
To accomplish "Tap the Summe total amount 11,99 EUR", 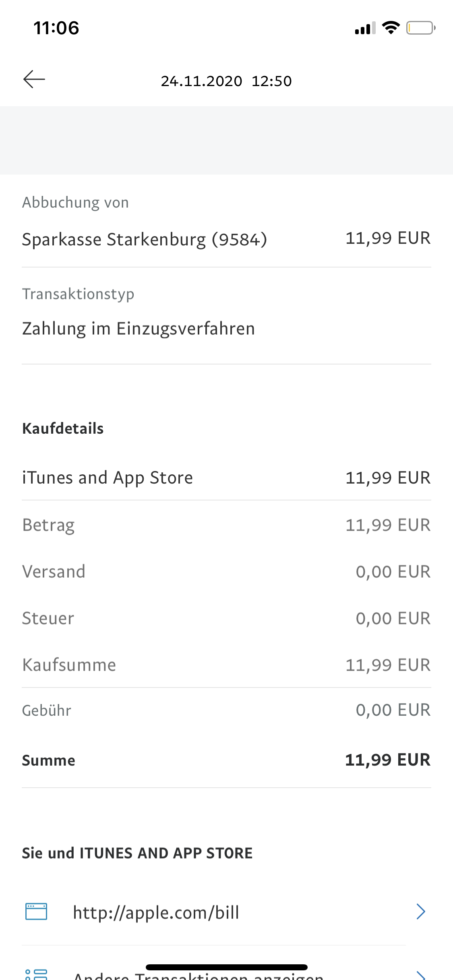I will pos(388,760).
